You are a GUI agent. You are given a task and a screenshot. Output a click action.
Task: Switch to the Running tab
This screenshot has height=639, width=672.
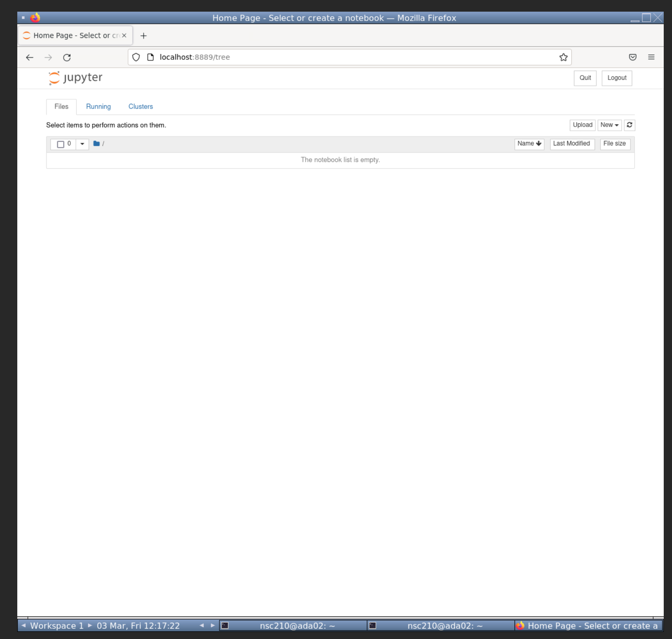coord(98,107)
